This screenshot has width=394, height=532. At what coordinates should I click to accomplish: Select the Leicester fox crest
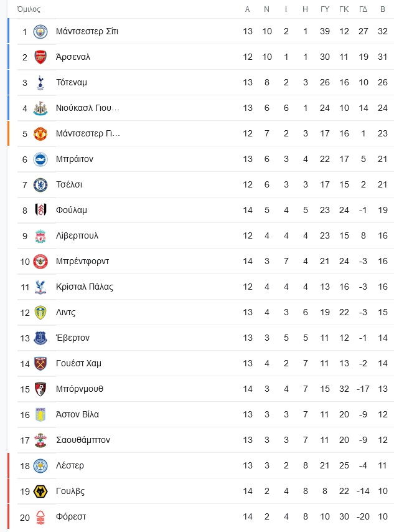click(40, 466)
